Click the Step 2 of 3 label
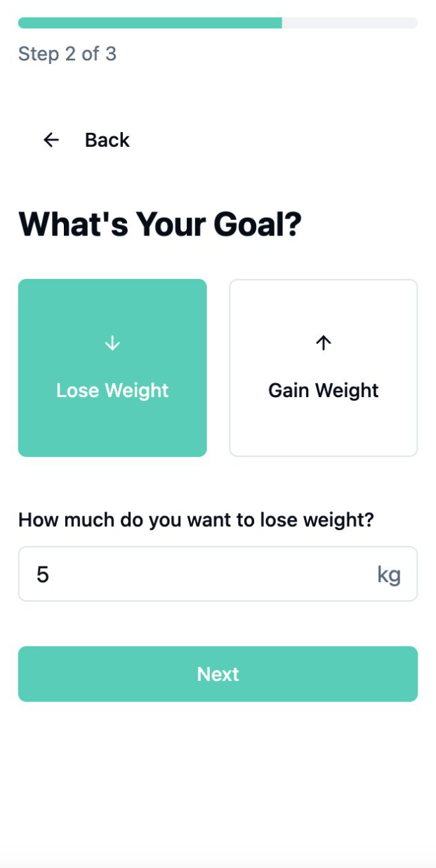 67,54
